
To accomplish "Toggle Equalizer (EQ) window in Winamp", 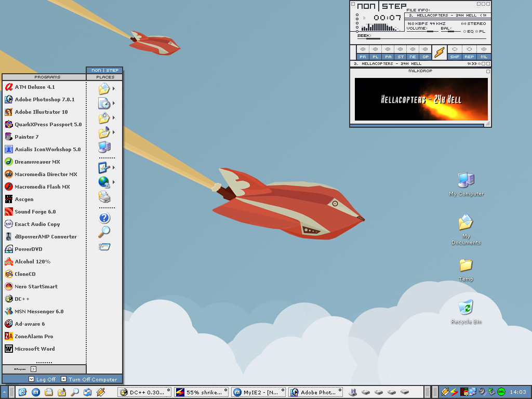I will [469, 32].
